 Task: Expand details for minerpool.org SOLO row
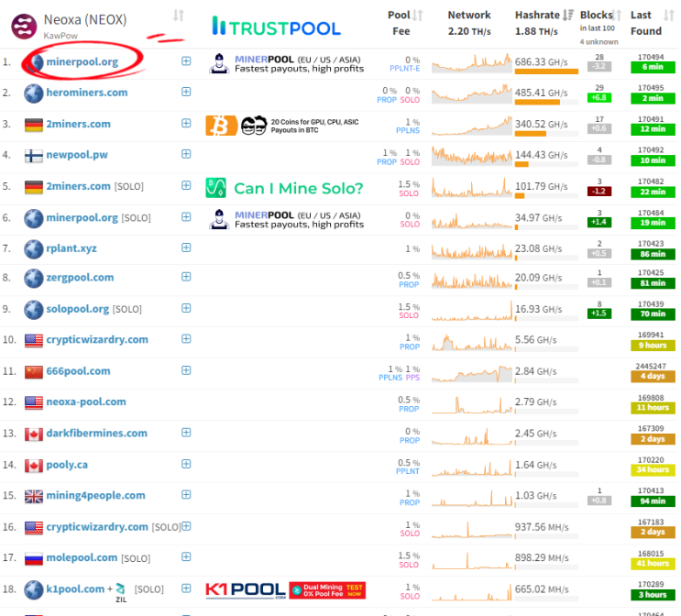coord(186,216)
